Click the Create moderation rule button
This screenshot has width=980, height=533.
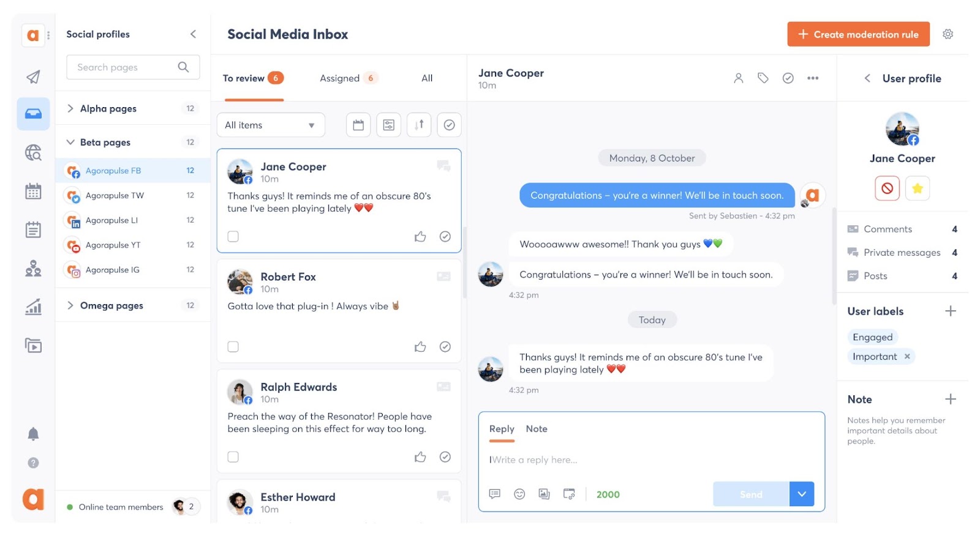pos(858,34)
